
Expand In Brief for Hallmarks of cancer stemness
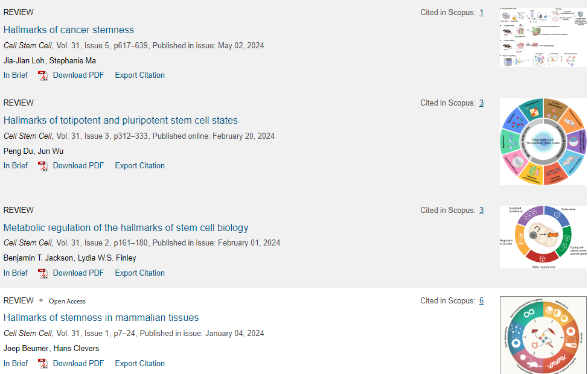[x=16, y=75]
